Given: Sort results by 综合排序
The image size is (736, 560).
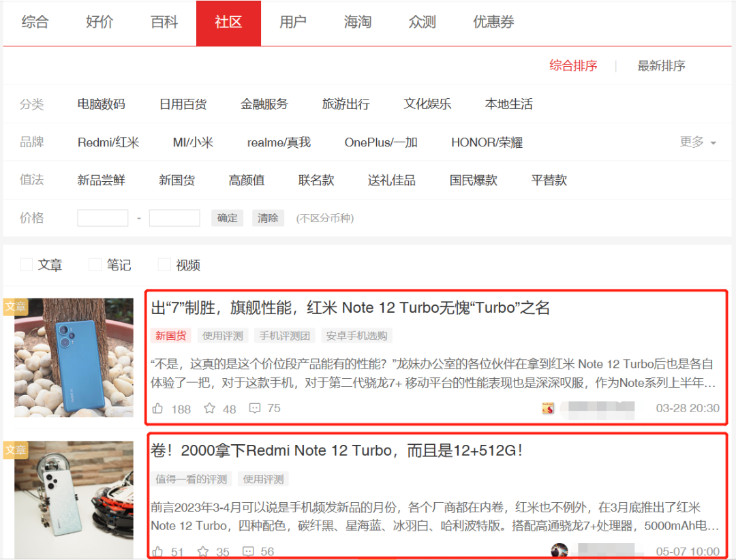Looking at the screenshot, I should click(x=573, y=65).
